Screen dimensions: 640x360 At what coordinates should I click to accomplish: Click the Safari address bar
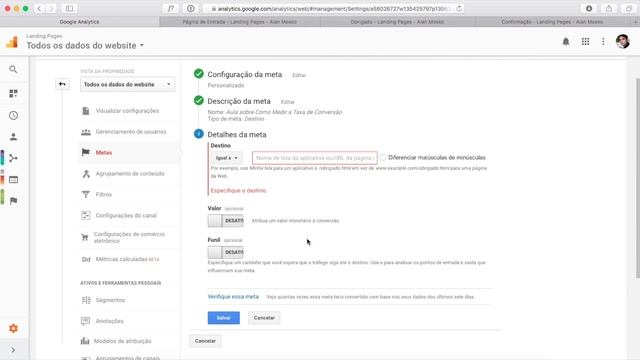(x=333, y=9)
